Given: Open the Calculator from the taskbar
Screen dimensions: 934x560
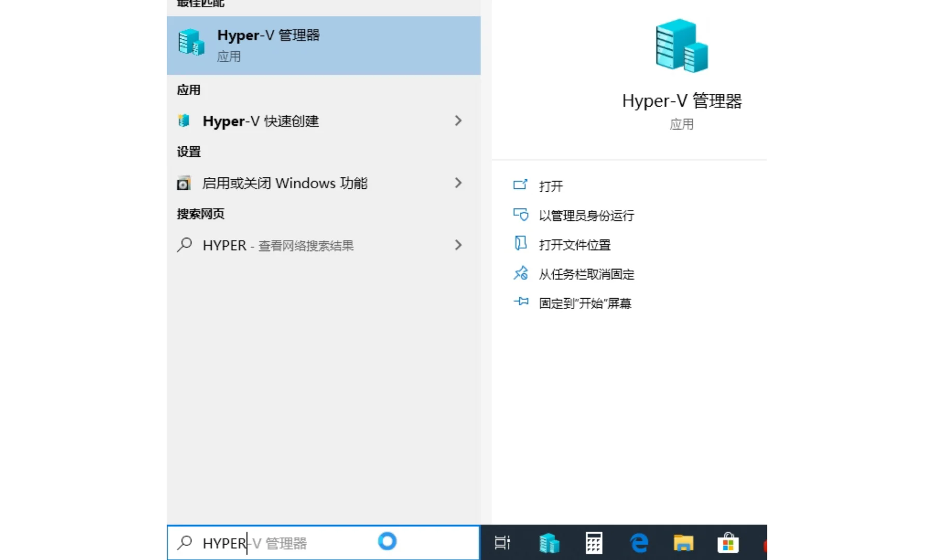Looking at the screenshot, I should point(594,543).
